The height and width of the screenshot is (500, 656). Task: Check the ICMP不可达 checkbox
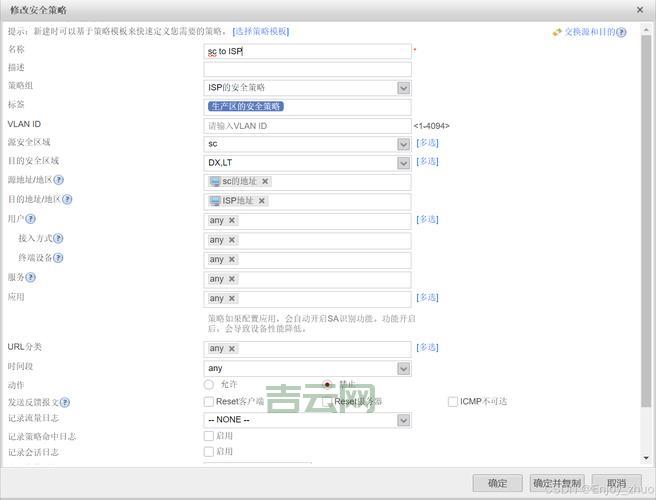pos(453,401)
